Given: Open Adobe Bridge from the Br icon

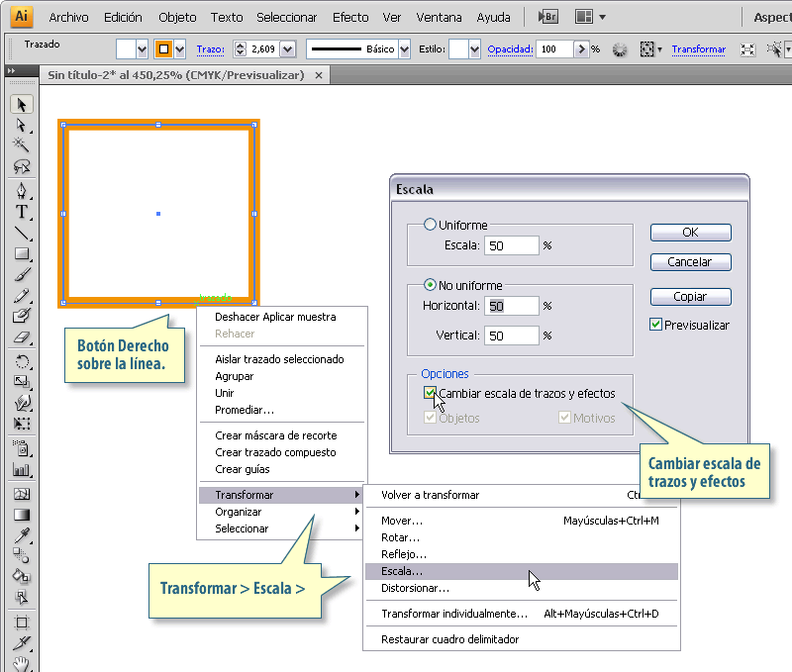Looking at the screenshot, I should (x=546, y=17).
